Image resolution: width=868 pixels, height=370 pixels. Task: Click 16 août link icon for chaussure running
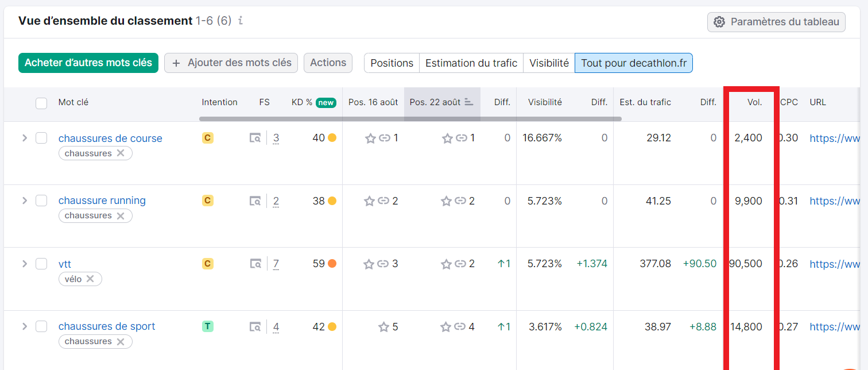(x=384, y=201)
